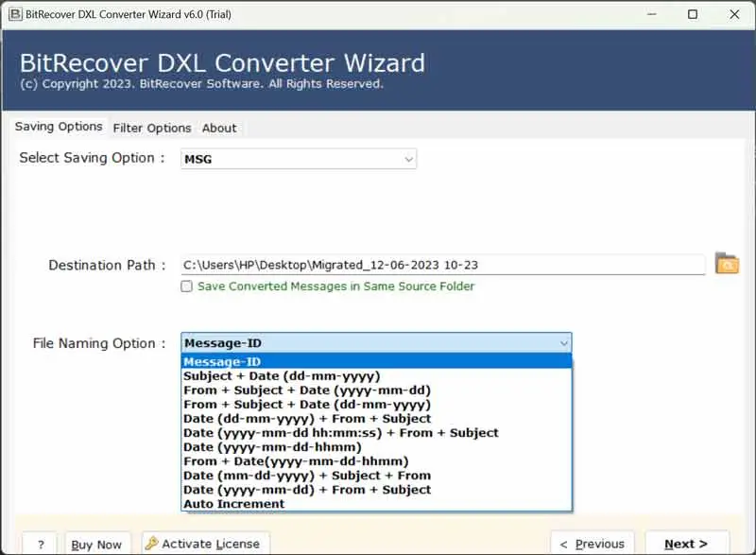Image resolution: width=756 pixels, height=555 pixels.
Task: Select Date (mm-dd-yyyy) + Subject + From
Action: click(376, 476)
